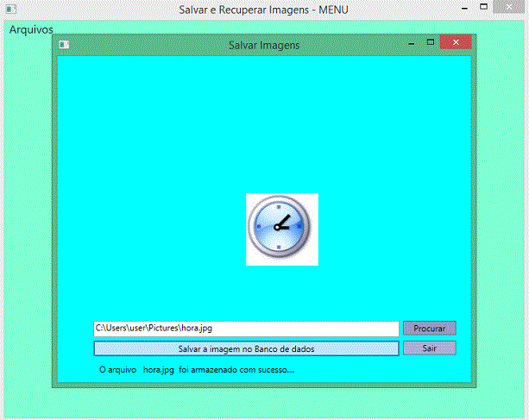Viewport: 529px width, 420px height.
Task: Click the 'O arquivo' status label
Action: click(x=117, y=370)
